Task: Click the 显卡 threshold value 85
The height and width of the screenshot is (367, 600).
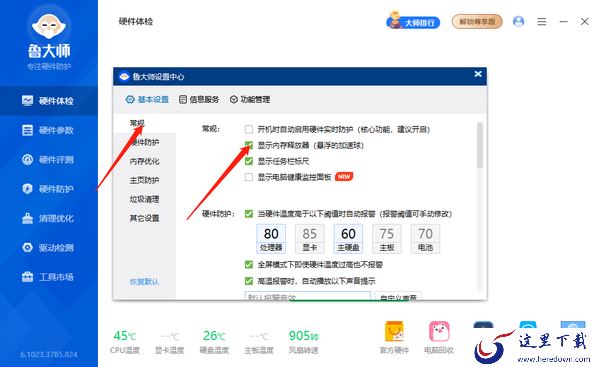Action: pos(310,234)
